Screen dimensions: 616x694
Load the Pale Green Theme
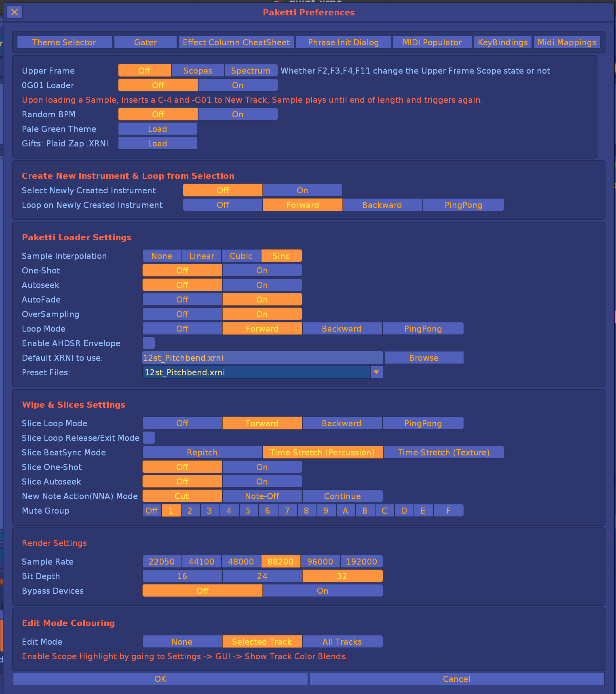point(157,129)
